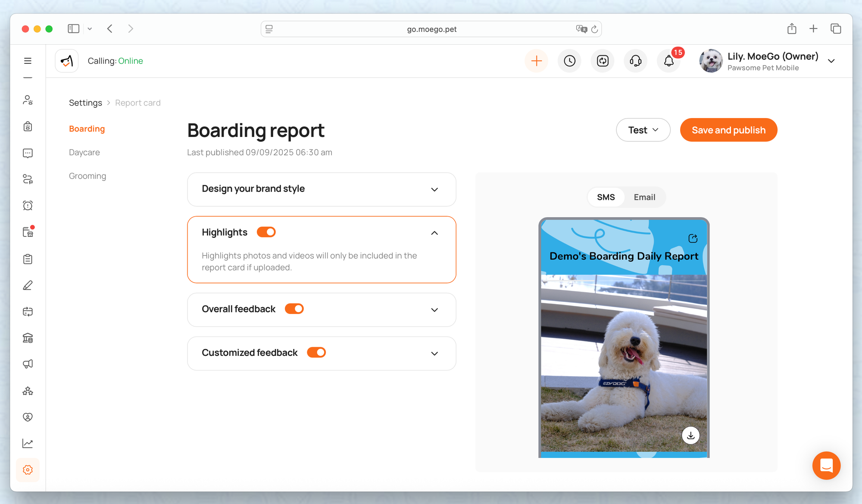The image size is (862, 504).
Task: Expand Design your brand style section
Action: (434, 190)
